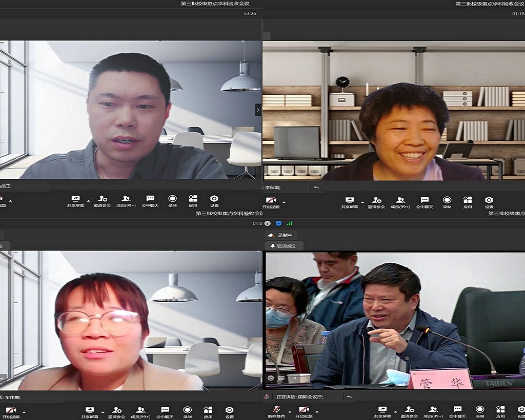
Task: Click 录制 icon in 车伟娜's meeting toolbar
Action: (187, 410)
